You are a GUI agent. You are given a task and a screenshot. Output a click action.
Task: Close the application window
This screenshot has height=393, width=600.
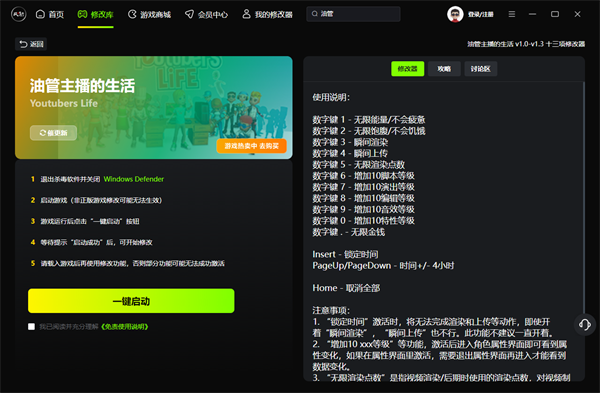[577, 14]
